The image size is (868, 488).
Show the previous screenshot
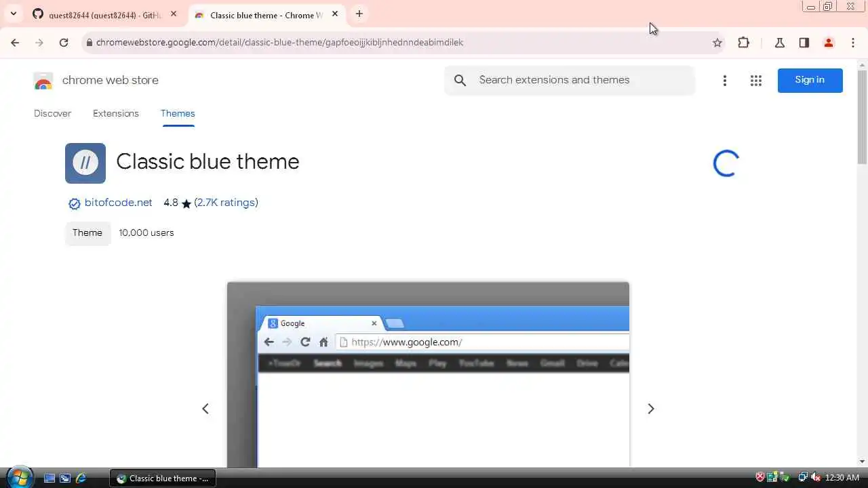pyautogui.click(x=205, y=409)
